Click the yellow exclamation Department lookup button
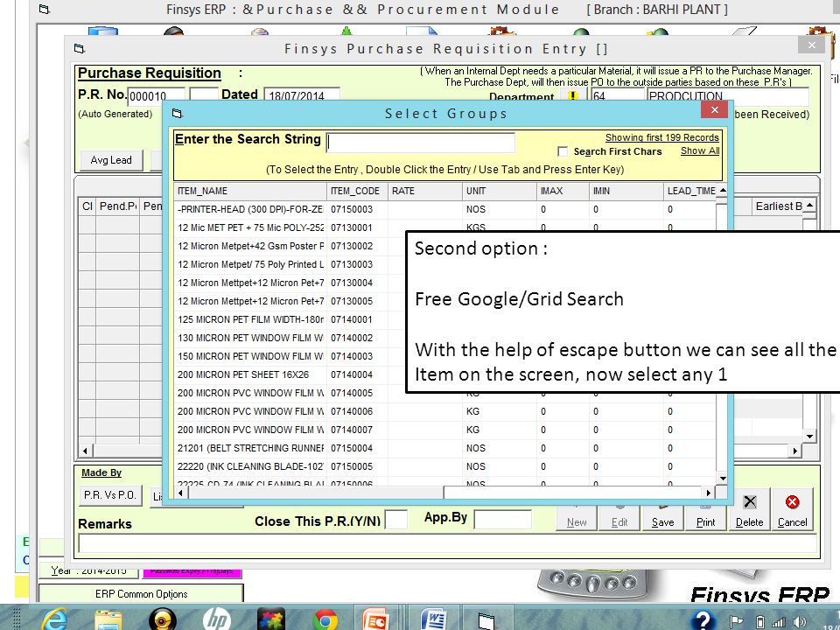Image resolution: width=840 pixels, height=630 pixels. coord(573,96)
